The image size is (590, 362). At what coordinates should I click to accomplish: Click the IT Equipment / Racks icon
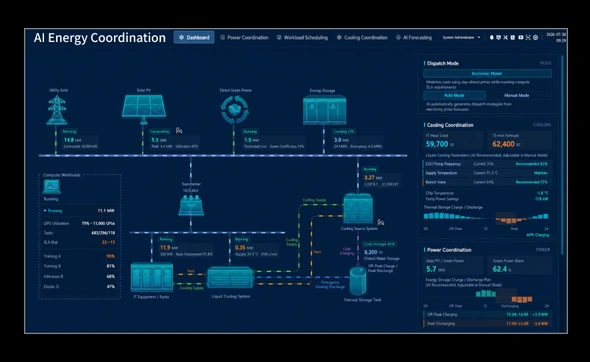(152, 277)
